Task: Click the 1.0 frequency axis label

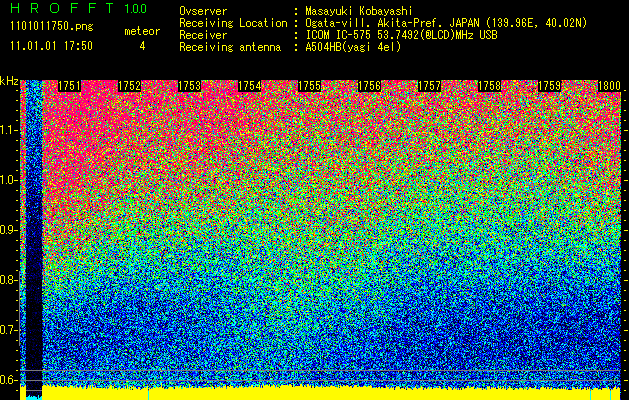Action: click(9, 180)
